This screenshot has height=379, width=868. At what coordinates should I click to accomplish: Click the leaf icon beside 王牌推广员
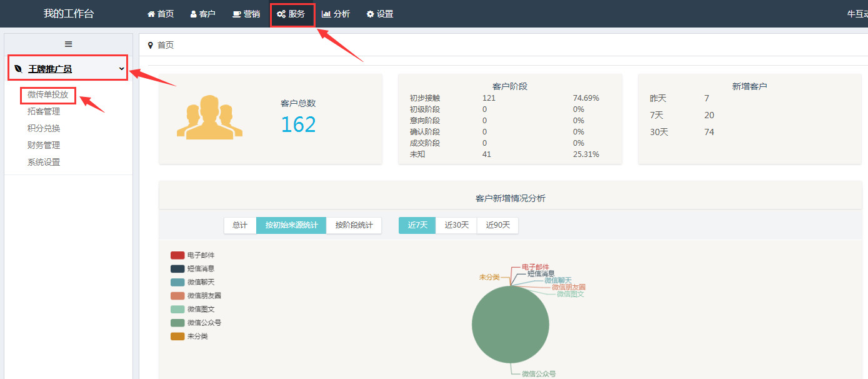[x=18, y=69]
